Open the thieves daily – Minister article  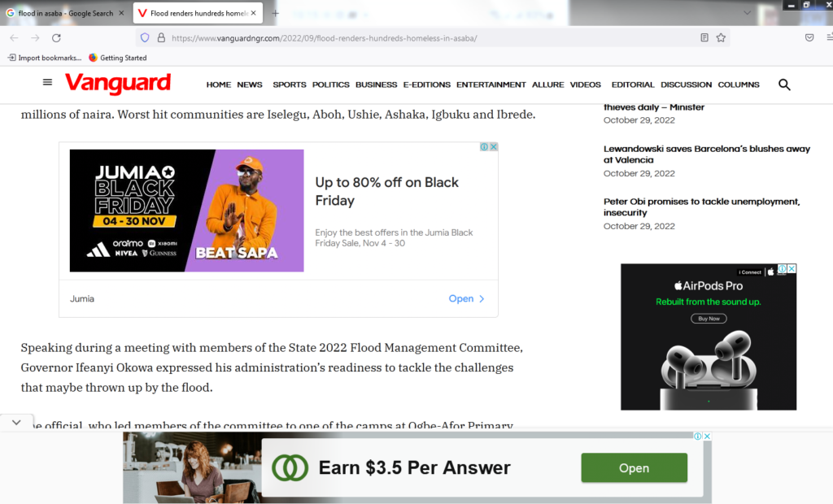click(x=654, y=107)
